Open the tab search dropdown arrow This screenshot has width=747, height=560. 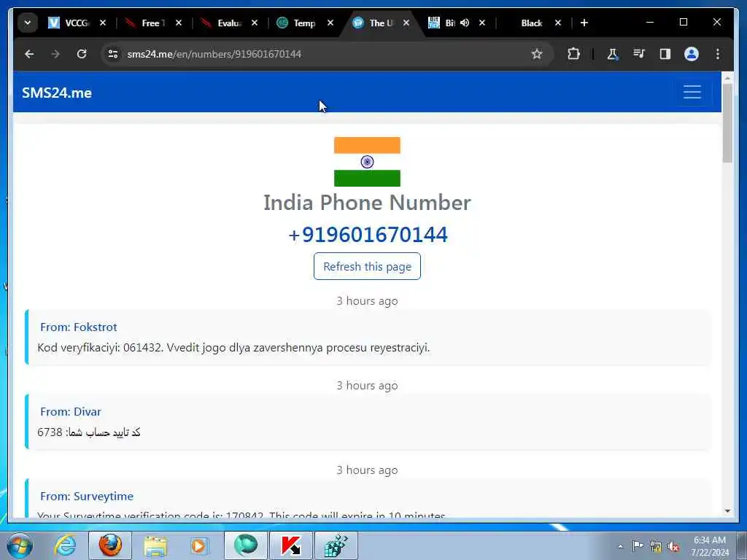tap(28, 23)
